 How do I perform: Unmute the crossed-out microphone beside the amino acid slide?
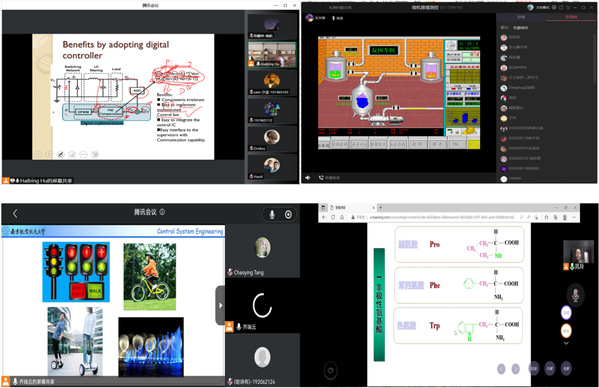575,295
